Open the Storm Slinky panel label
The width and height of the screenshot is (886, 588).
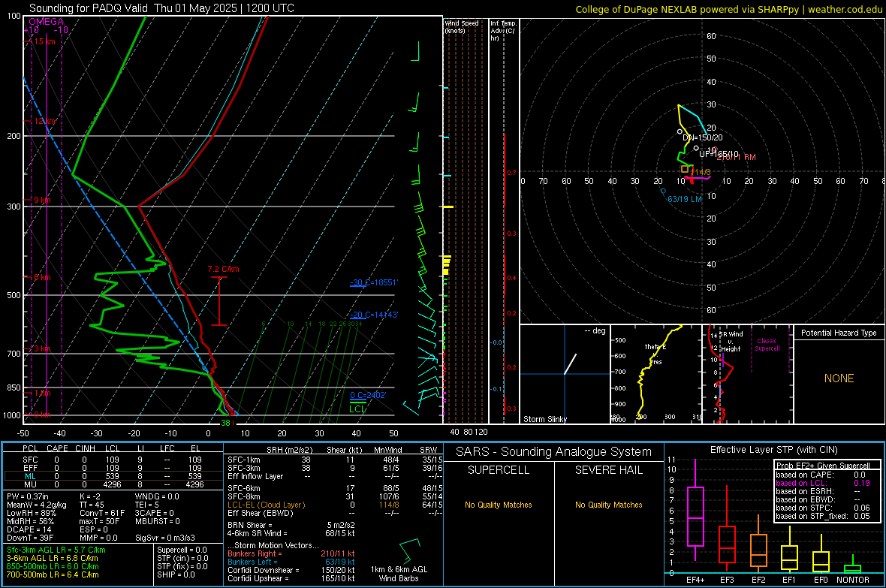click(x=544, y=419)
